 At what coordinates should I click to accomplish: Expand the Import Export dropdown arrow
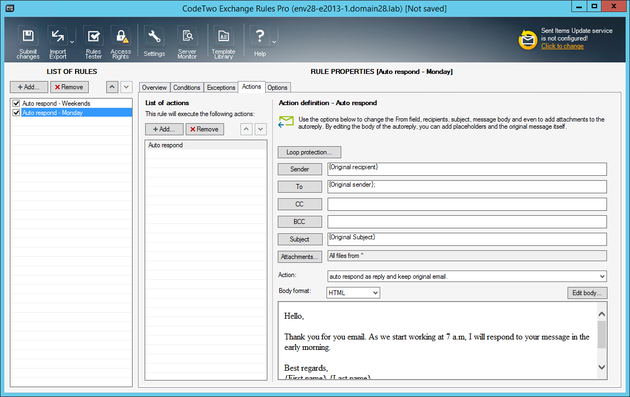(x=72, y=42)
